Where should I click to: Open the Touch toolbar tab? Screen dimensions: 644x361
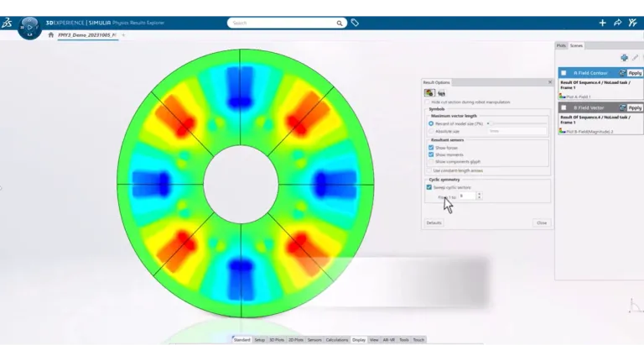418,340
